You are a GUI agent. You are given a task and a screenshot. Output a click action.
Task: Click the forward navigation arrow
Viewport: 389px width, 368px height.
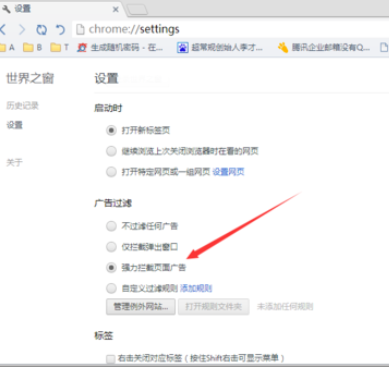point(22,30)
